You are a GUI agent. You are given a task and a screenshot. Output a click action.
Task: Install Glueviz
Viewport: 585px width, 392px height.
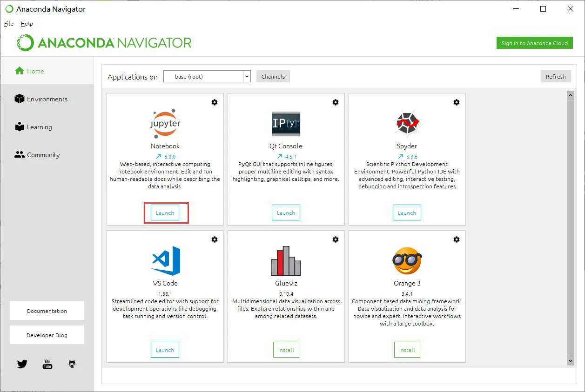tap(286, 350)
